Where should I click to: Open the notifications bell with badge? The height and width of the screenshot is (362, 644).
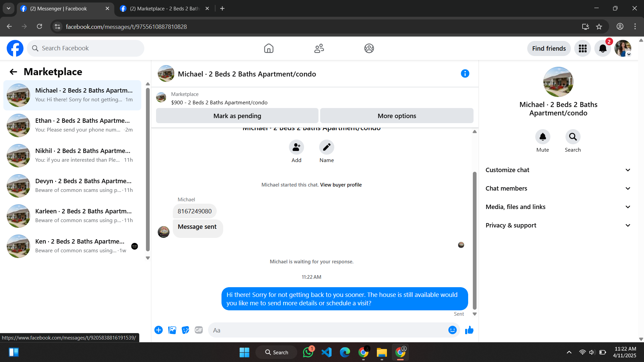click(603, 48)
